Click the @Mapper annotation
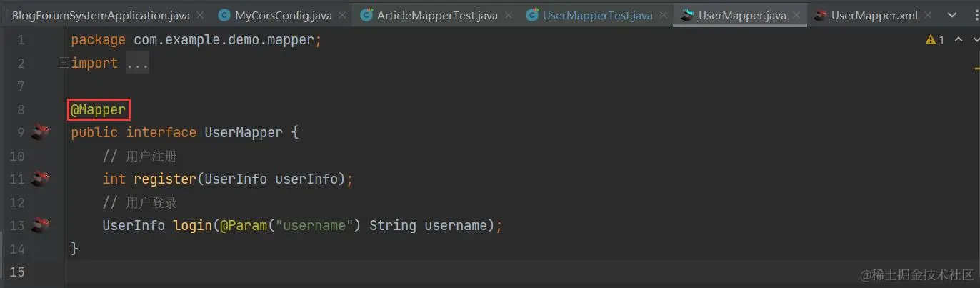Viewport: 980px width, 288px height. coord(99,110)
